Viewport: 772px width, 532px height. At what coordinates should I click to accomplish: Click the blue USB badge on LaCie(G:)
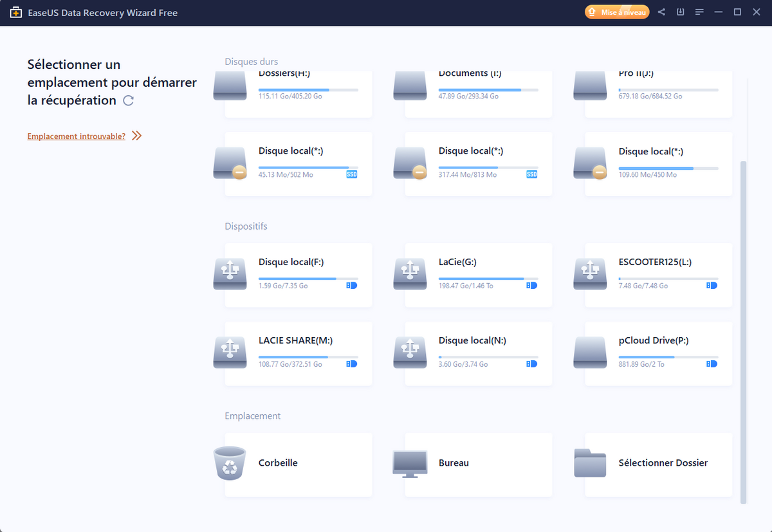(x=532, y=285)
